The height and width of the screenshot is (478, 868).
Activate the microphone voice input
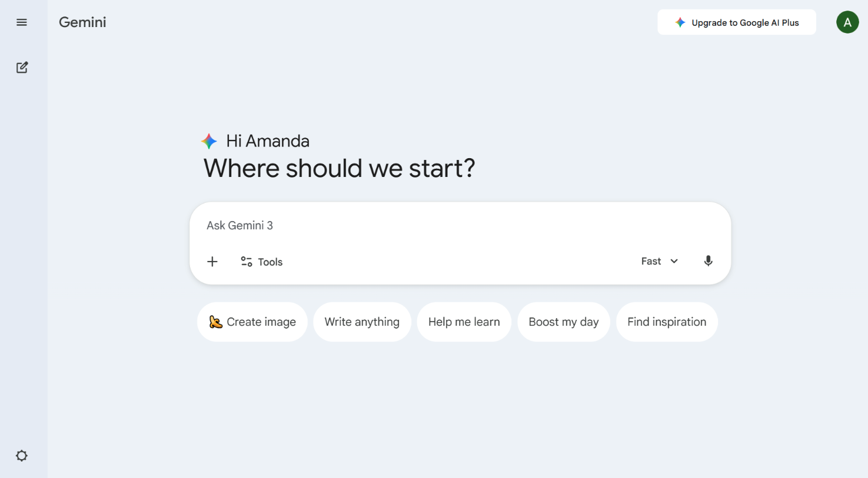[708, 261]
